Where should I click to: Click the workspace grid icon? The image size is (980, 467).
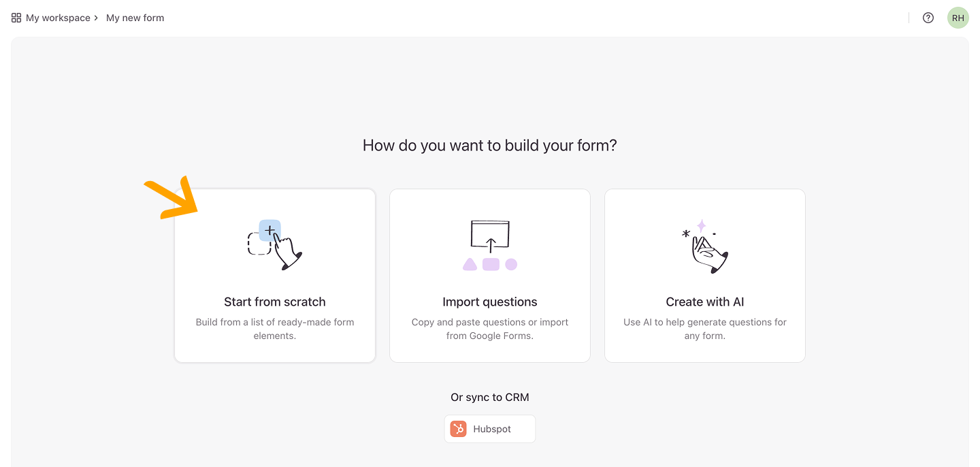(x=16, y=18)
